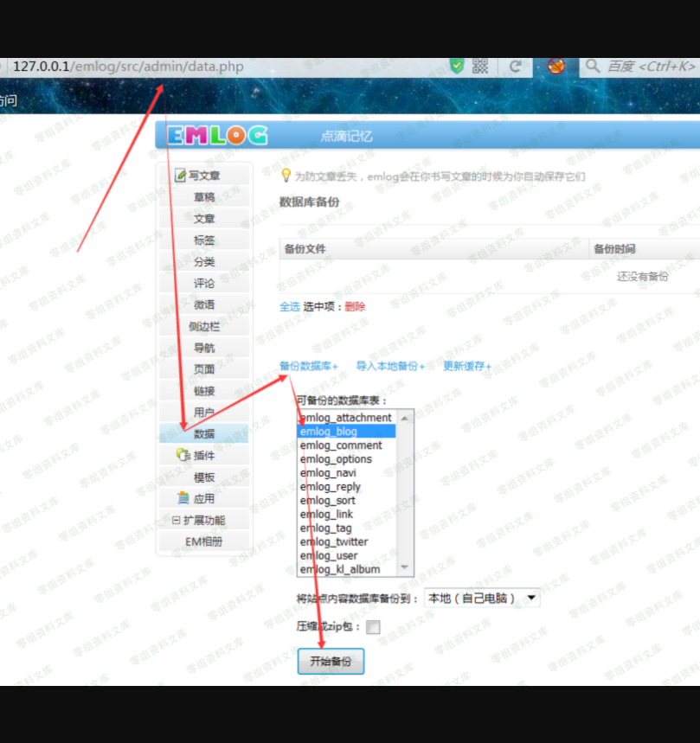
Task: Click the 插件 plugin icon in sidebar
Action: tap(183, 456)
